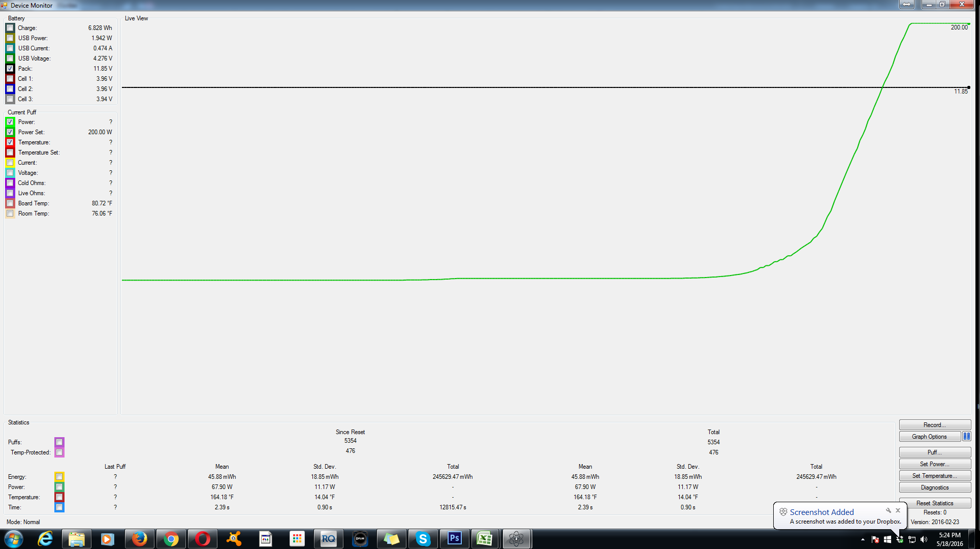This screenshot has height=549, width=980.
Task: Enable the Live Ohms graph checkbox
Action: coord(10,193)
